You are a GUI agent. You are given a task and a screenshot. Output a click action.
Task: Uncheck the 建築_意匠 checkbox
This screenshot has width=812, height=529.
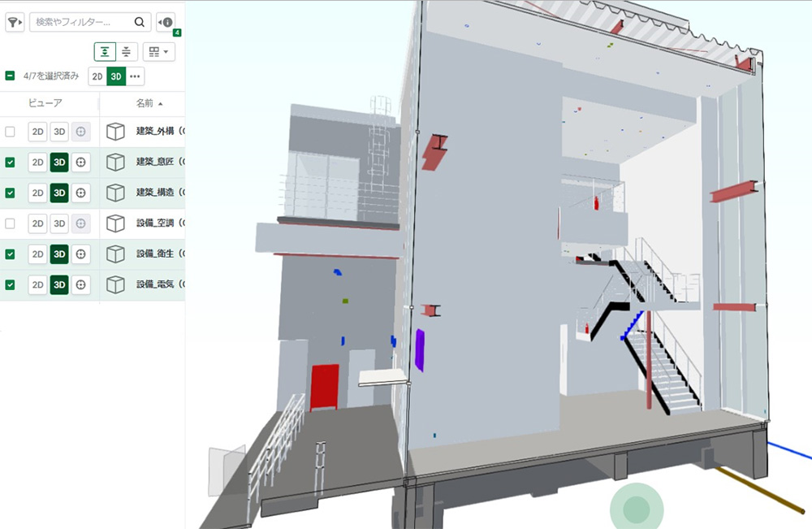tap(10, 163)
